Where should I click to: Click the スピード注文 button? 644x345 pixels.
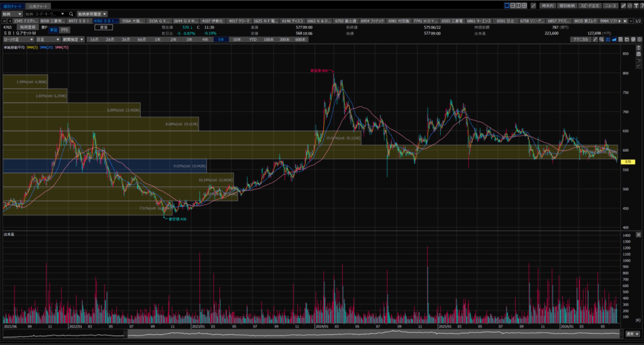(590, 6)
